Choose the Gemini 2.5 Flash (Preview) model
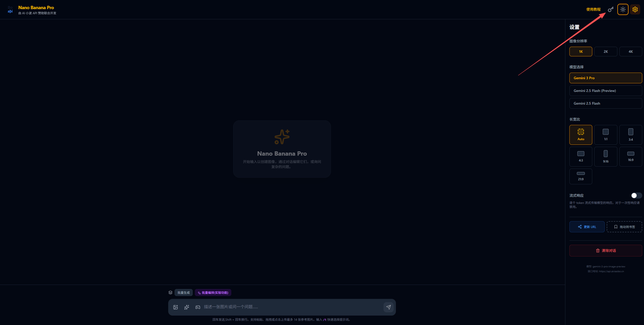 coord(605,91)
